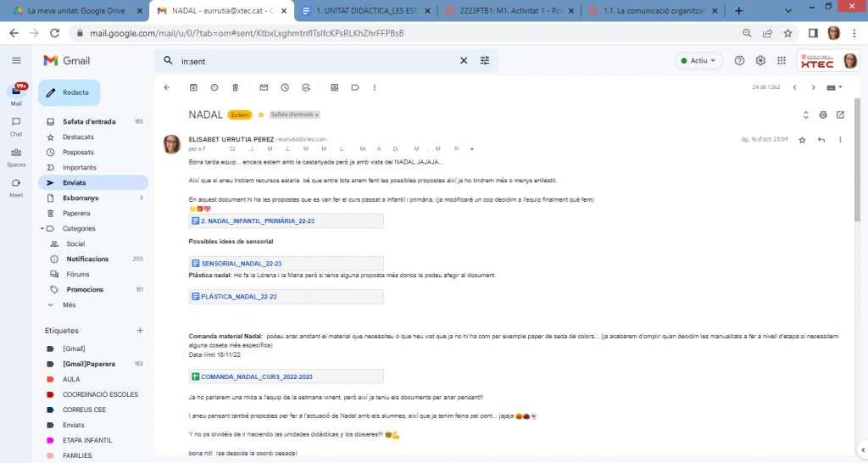Screen dimensions: 868x463
Task: Reply using the arrow icon by the date
Action: pos(821,139)
